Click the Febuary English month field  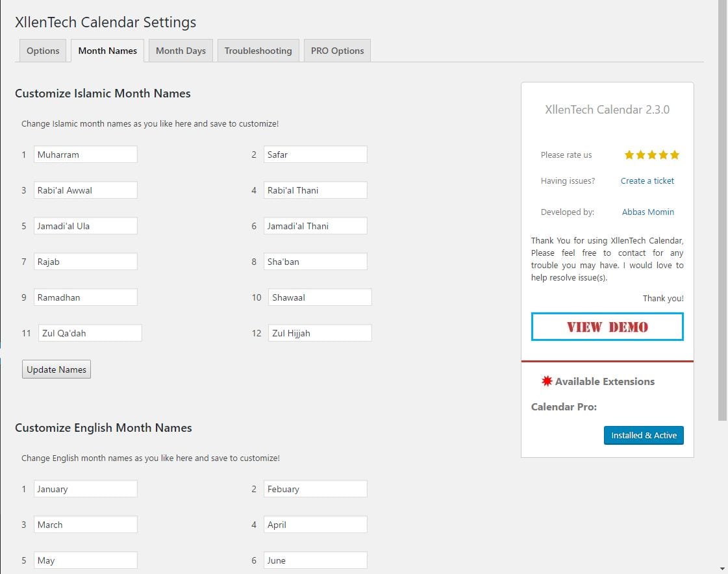(315, 488)
